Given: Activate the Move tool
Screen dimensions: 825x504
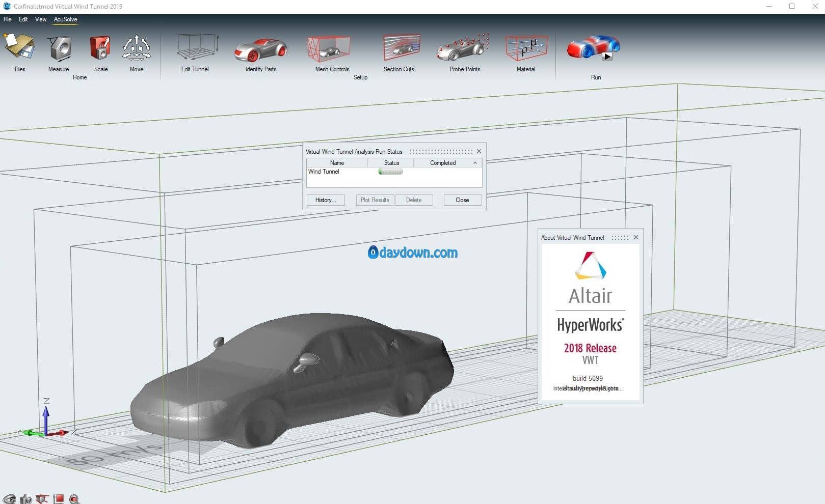Looking at the screenshot, I should pos(137,52).
